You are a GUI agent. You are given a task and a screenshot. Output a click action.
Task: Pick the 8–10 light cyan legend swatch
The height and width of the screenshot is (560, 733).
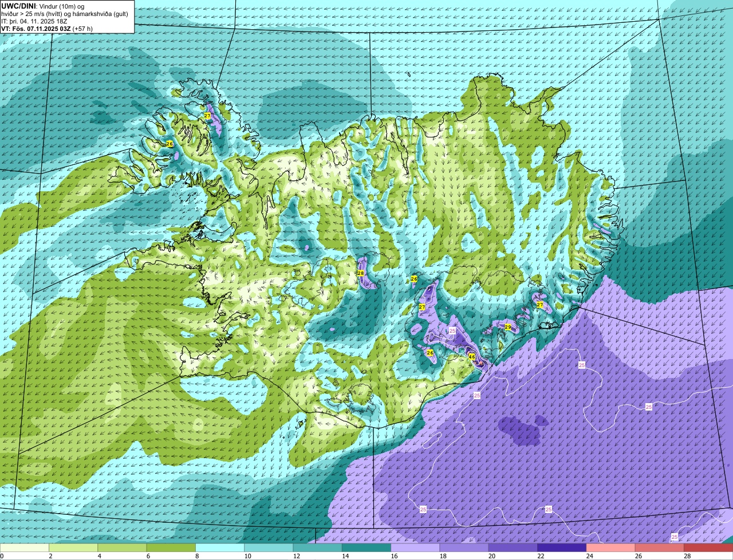pyautogui.click(x=220, y=548)
